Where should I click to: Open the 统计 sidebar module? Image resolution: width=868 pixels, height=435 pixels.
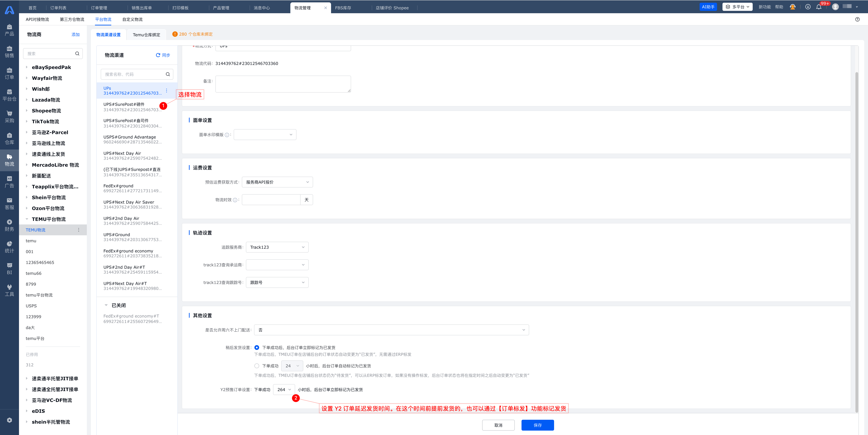(9, 247)
